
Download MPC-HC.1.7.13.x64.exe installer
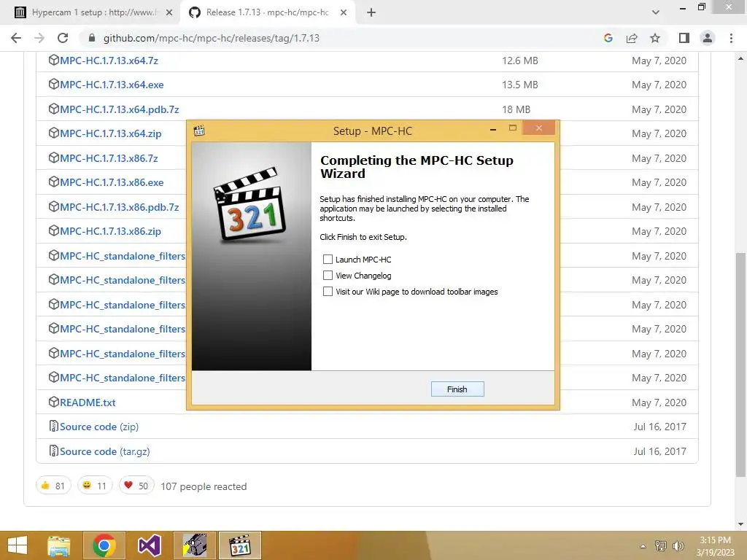(x=112, y=85)
